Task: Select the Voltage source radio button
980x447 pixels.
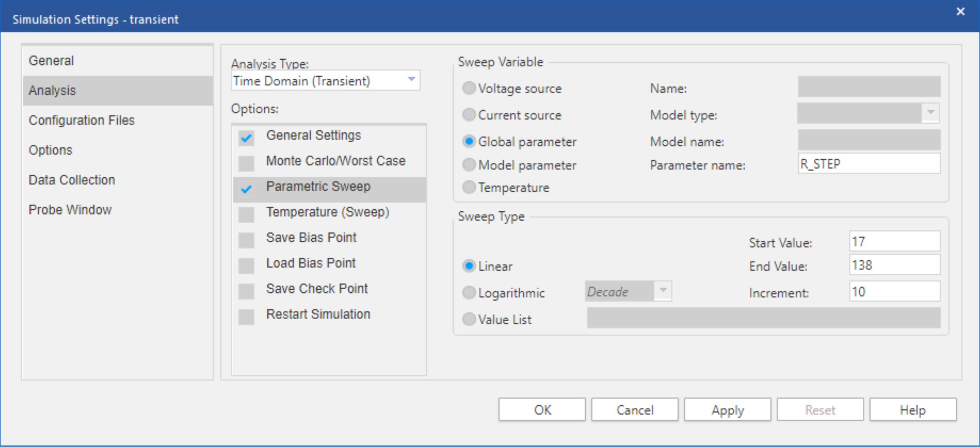Action: click(469, 88)
